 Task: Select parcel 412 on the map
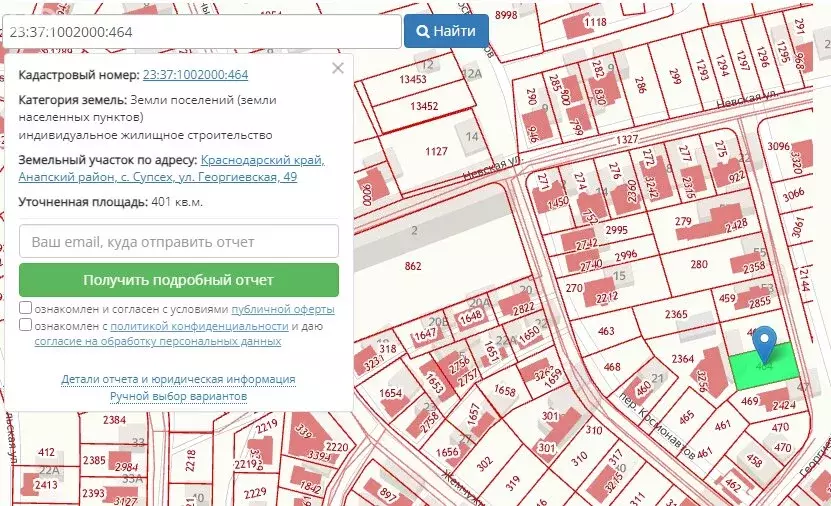(x=46, y=452)
